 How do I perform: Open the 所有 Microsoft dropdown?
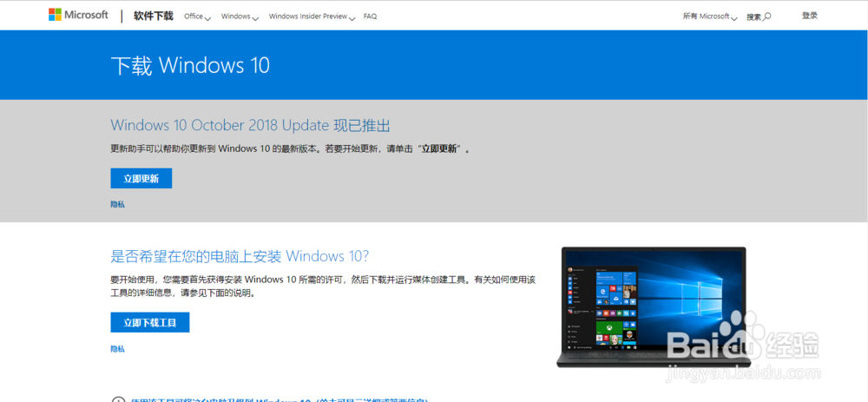(710, 16)
